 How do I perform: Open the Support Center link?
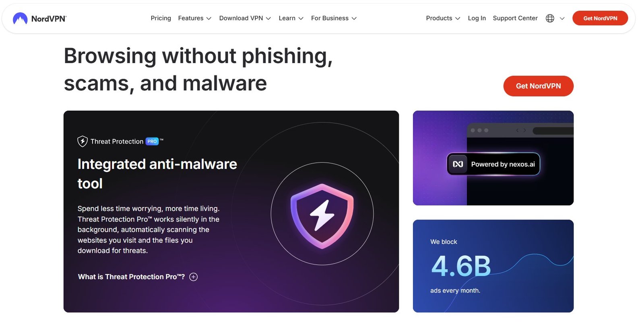coord(515,18)
